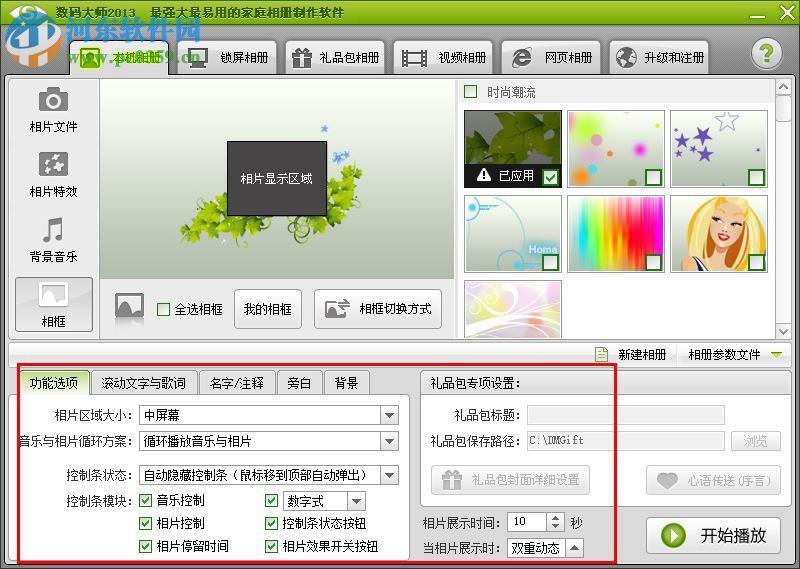Switch to 本机相册 tab
Viewport: 800px width, 569px height.
(x=120, y=58)
